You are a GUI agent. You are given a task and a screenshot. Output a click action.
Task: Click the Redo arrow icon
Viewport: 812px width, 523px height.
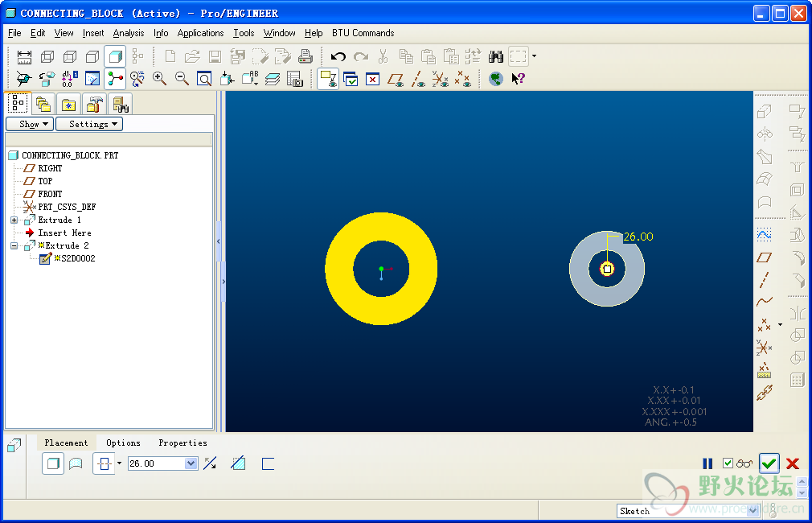click(x=360, y=56)
